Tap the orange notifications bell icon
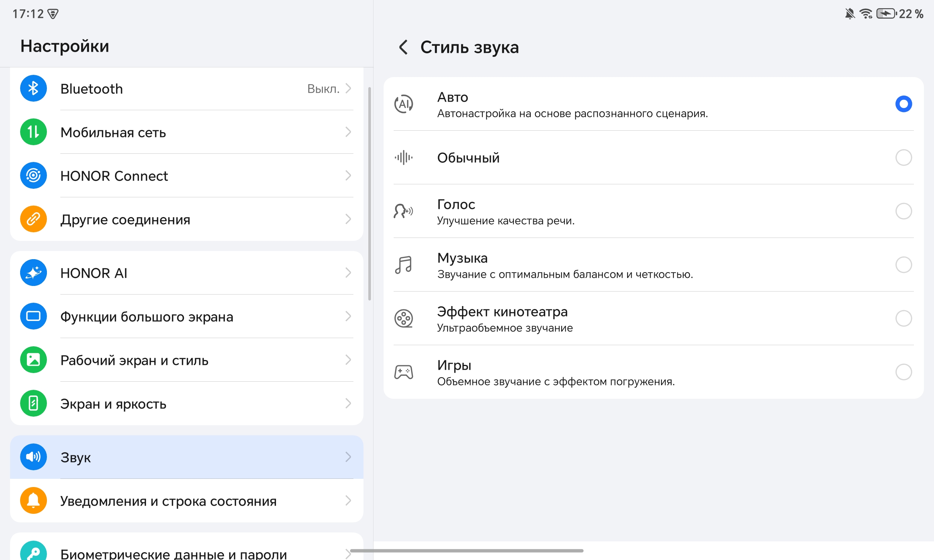 coord(33,500)
